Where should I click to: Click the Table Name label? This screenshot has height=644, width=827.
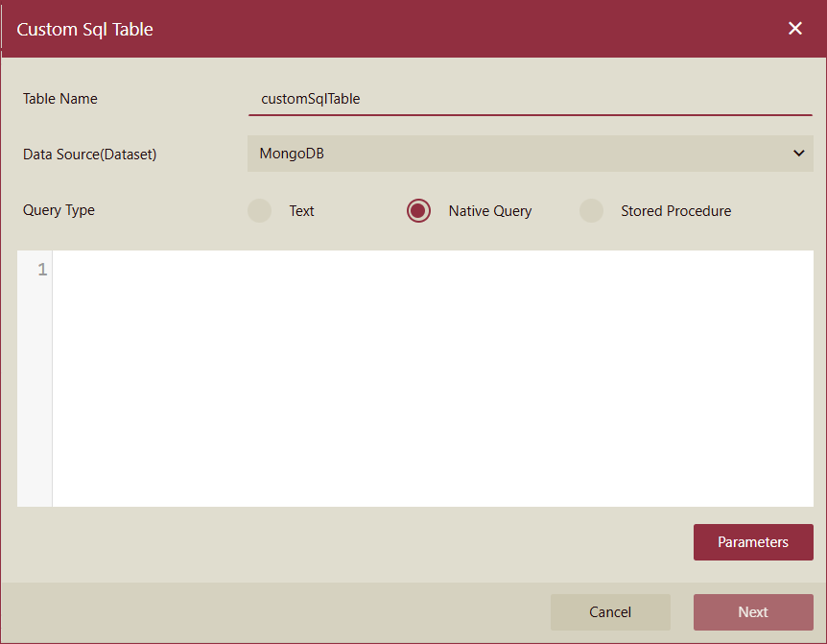click(x=59, y=99)
